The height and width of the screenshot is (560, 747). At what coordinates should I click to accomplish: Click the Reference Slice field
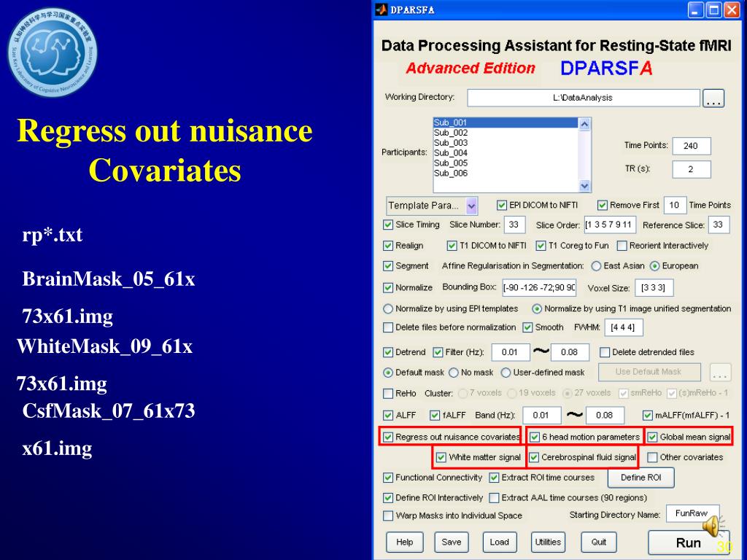[719, 225]
